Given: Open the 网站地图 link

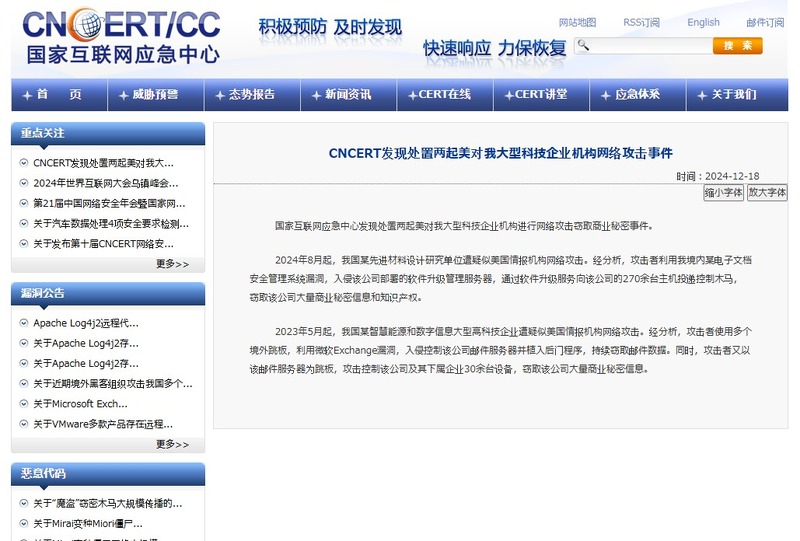Looking at the screenshot, I should pos(577,22).
